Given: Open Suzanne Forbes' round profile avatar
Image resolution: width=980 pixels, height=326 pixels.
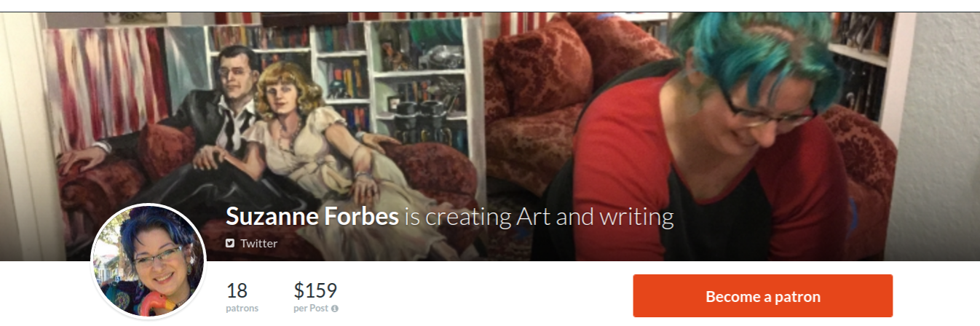Looking at the screenshot, I should pyautogui.click(x=149, y=262).
